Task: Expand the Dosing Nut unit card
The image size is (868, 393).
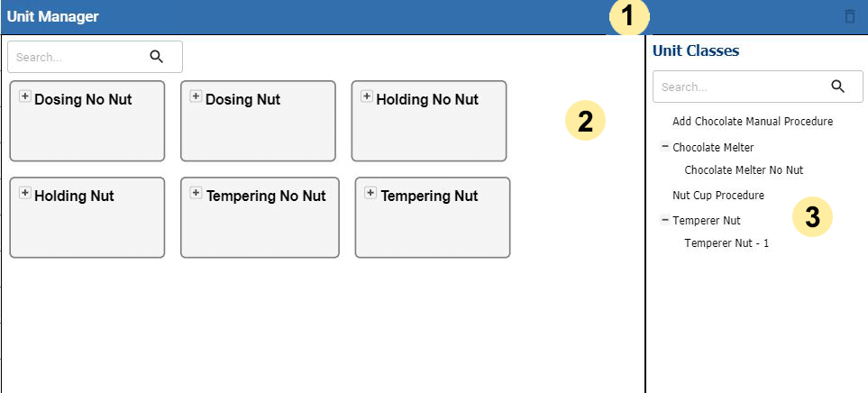Action: pos(196,96)
